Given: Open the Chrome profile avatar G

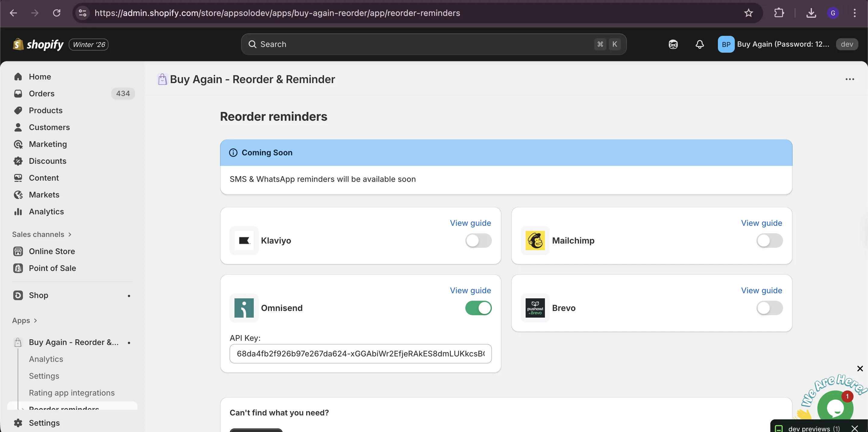Looking at the screenshot, I should pyautogui.click(x=833, y=13).
